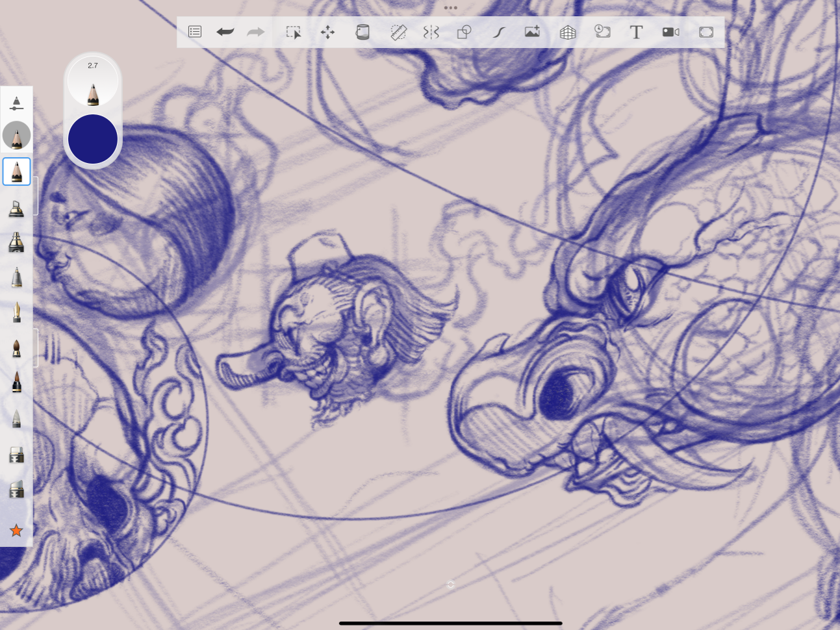
Task: Activate the Transform move tool
Action: click(x=327, y=32)
